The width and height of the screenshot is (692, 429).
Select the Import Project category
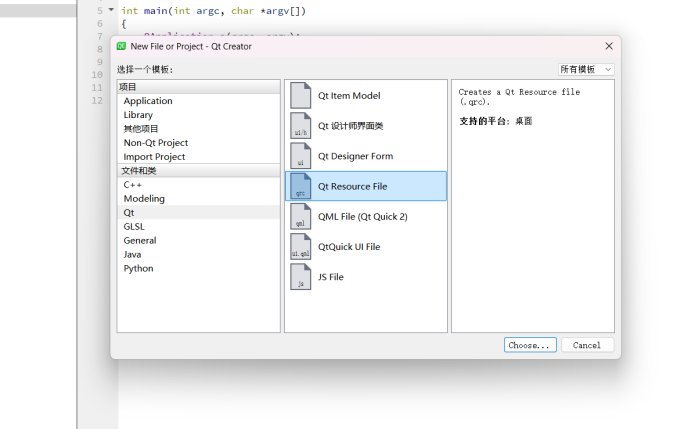[x=199, y=157]
